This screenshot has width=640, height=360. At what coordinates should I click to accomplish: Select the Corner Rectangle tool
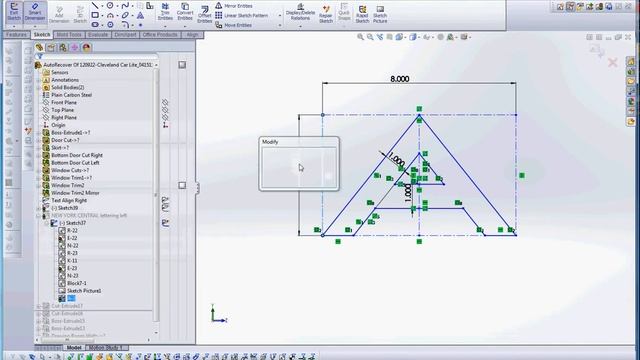[95, 15]
